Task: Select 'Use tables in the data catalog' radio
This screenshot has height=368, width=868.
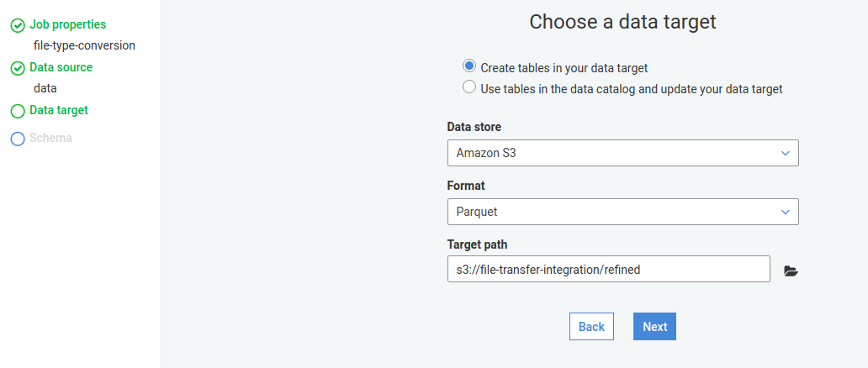Action: pyautogui.click(x=469, y=87)
